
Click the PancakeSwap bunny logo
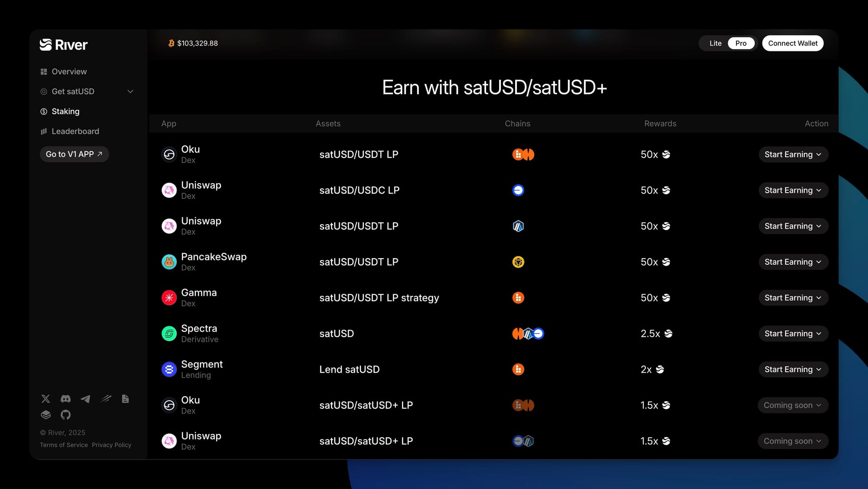[x=169, y=262]
